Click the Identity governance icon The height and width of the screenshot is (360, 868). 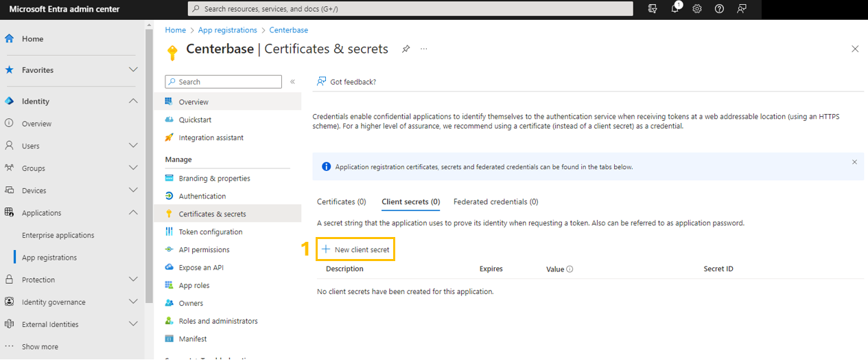click(10, 302)
